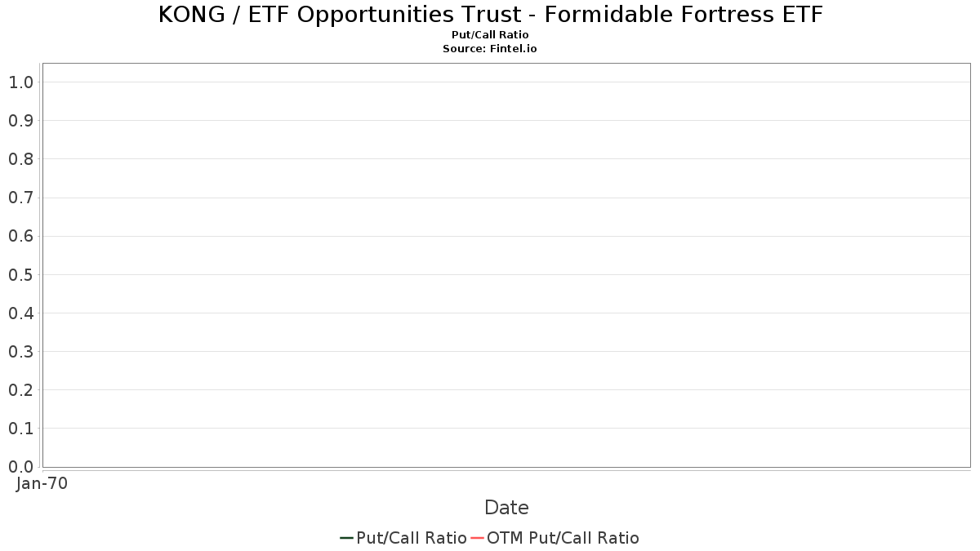
Task: Click the Jan-70 date axis label
Action: point(42,483)
